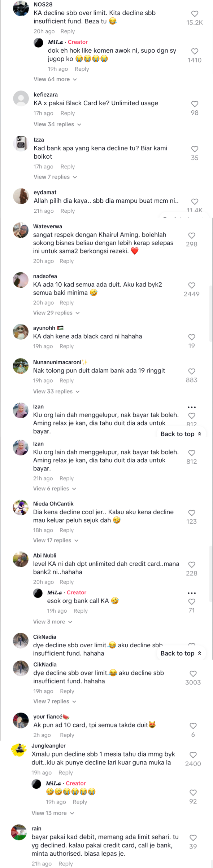Toggle like on ayunohh's black card comment

(x=192, y=338)
